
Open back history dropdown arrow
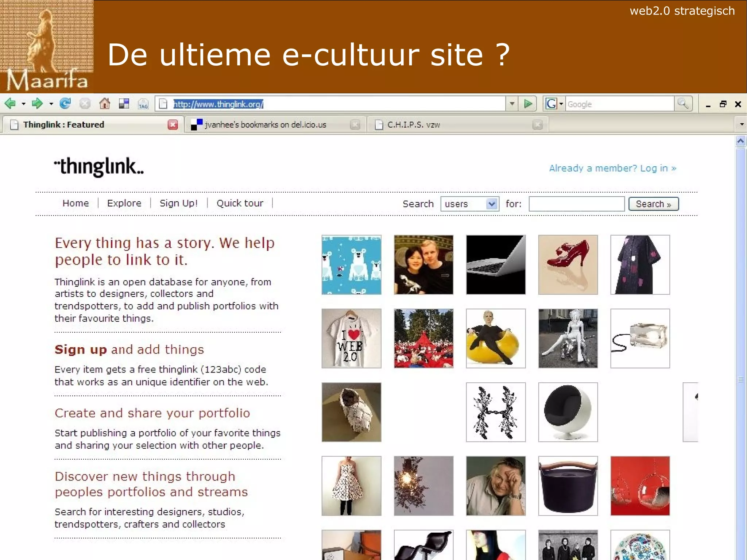(x=24, y=104)
